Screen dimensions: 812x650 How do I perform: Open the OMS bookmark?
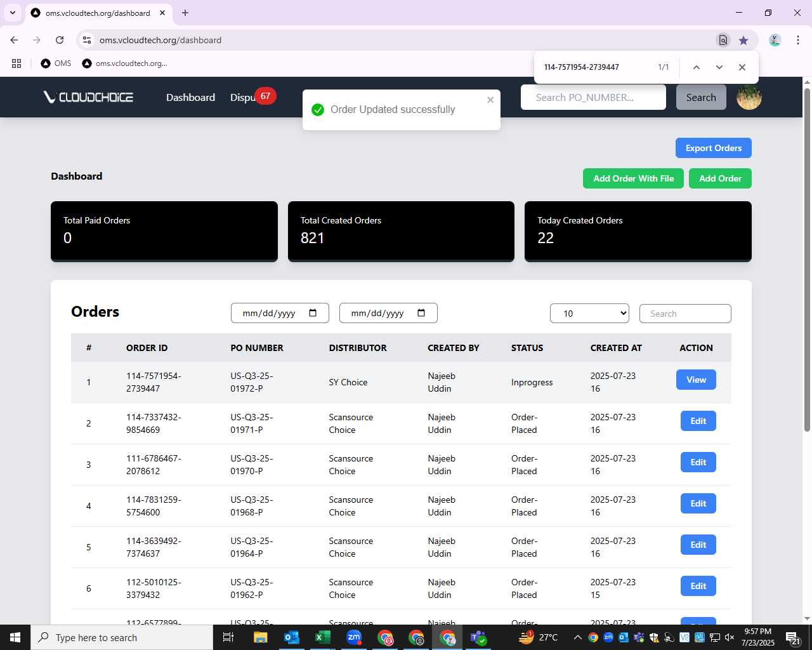coord(56,63)
